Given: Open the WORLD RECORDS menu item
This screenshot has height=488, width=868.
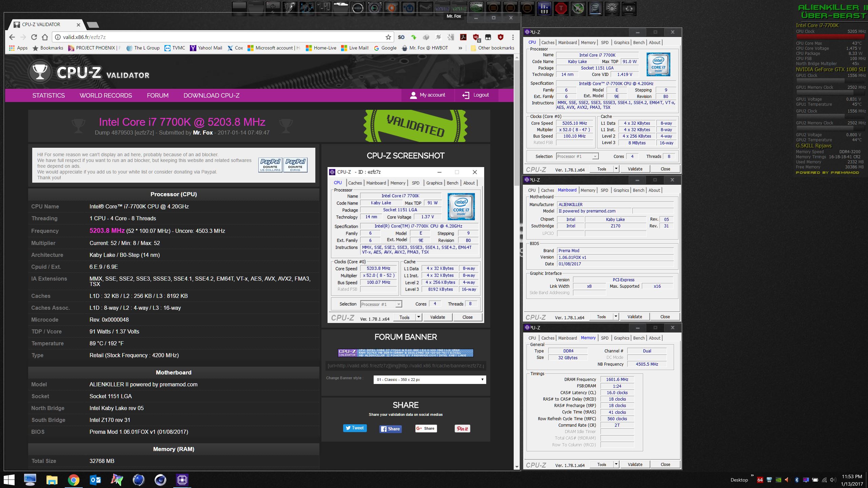Looking at the screenshot, I should pos(106,96).
